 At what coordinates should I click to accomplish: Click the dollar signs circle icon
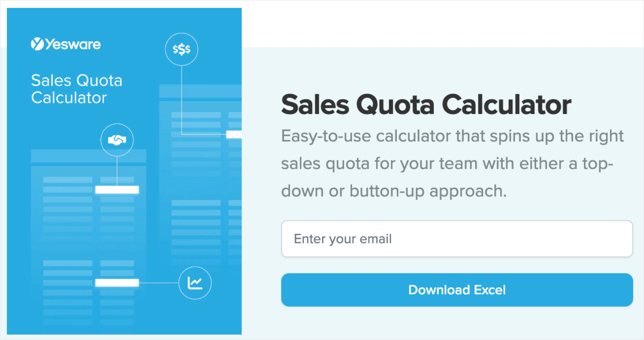click(x=181, y=50)
